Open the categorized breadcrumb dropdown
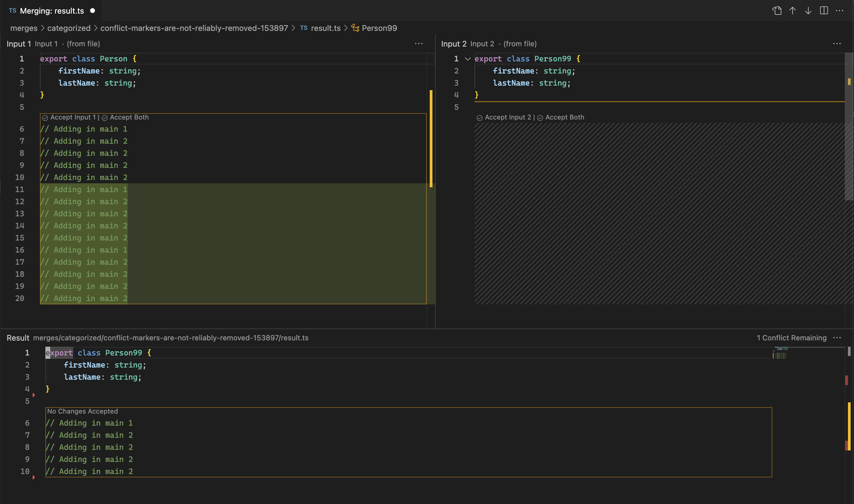Viewport: 854px width, 504px height. pyautogui.click(x=68, y=28)
